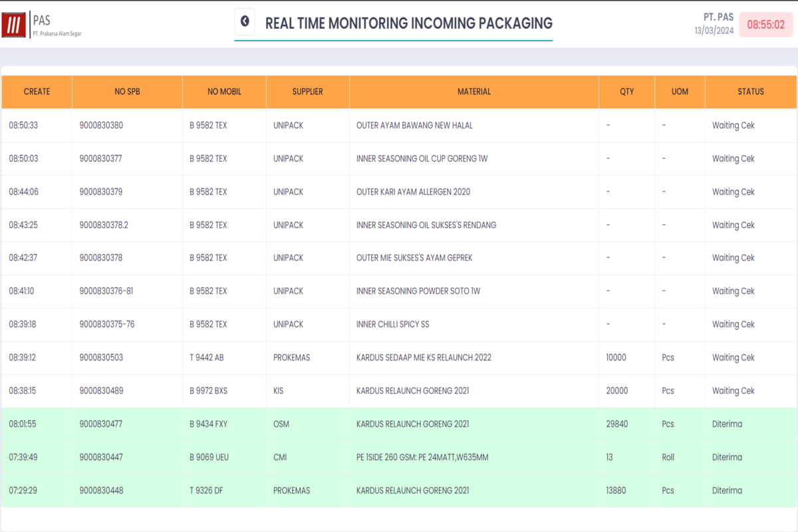Click the UOM column header
Viewport: 798px width, 532px height.
click(x=680, y=92)
